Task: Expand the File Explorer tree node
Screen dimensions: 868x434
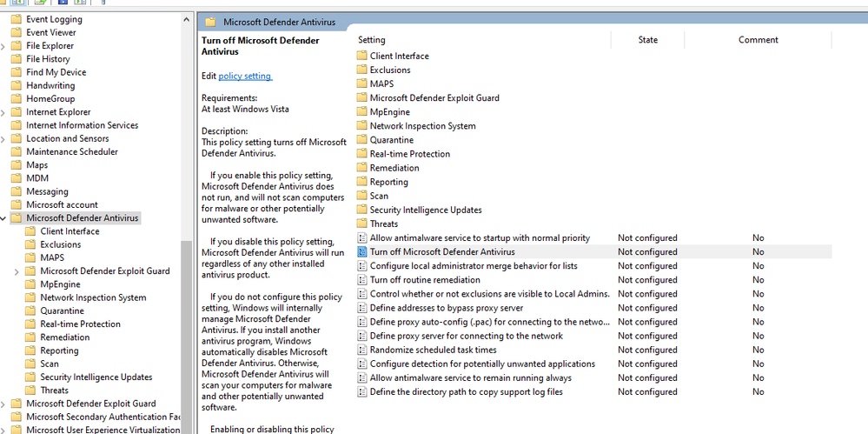Action: coord(3,46)
